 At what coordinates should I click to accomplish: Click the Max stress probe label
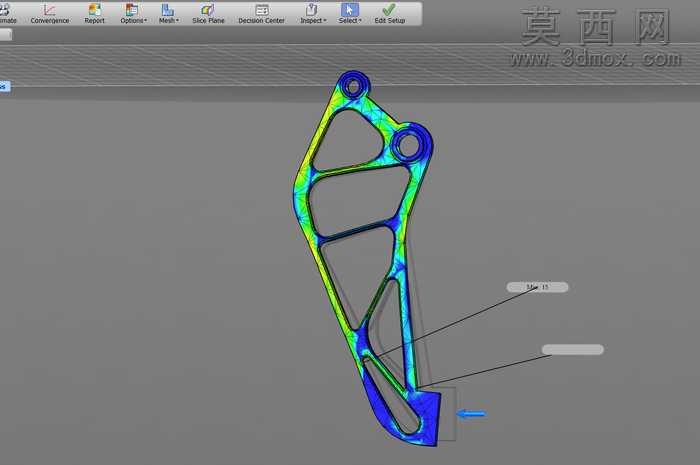[x=537, y=287]
